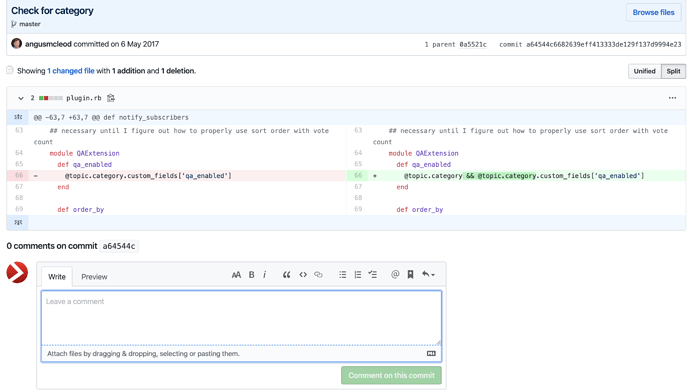This screenshot has width=690, height=392.
Task: Click the Leave a comment text area
Action: click(241, 317)
